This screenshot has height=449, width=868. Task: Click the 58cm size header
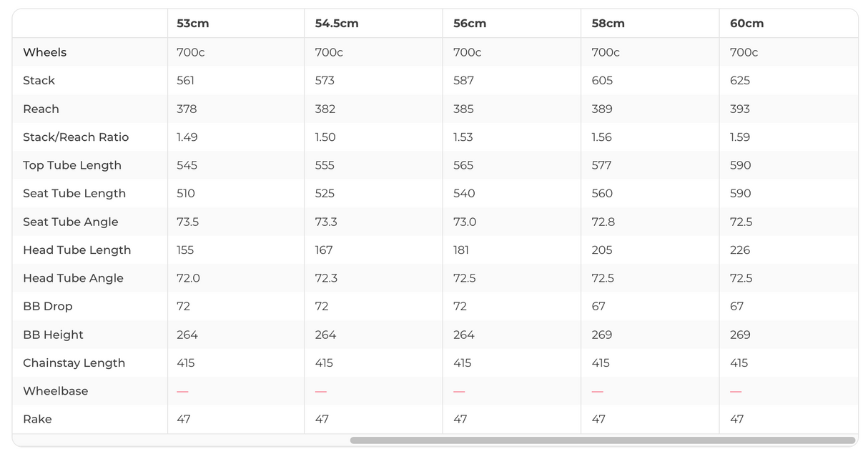pyautogui.click(x=608, y=24)
